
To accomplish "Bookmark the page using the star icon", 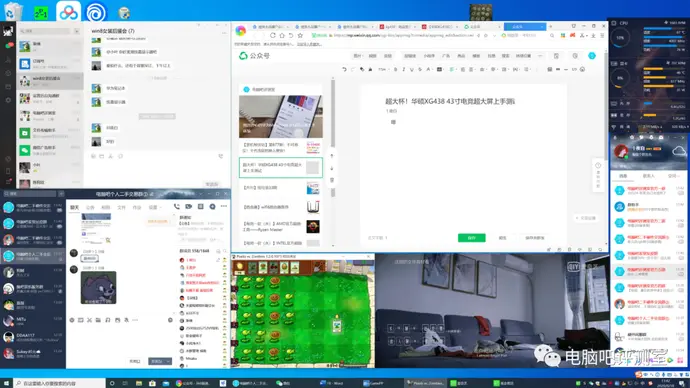I will pos(300,35).
